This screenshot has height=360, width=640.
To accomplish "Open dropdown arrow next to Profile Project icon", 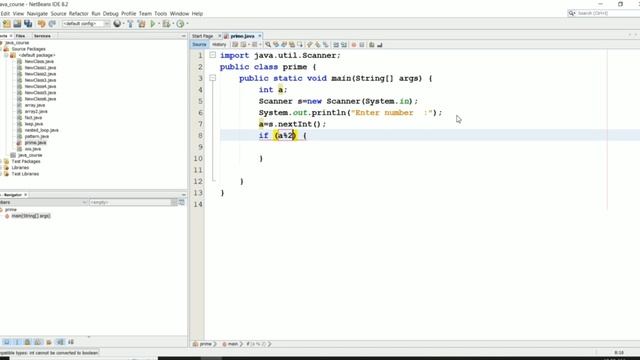I will [x=187, y=24].
